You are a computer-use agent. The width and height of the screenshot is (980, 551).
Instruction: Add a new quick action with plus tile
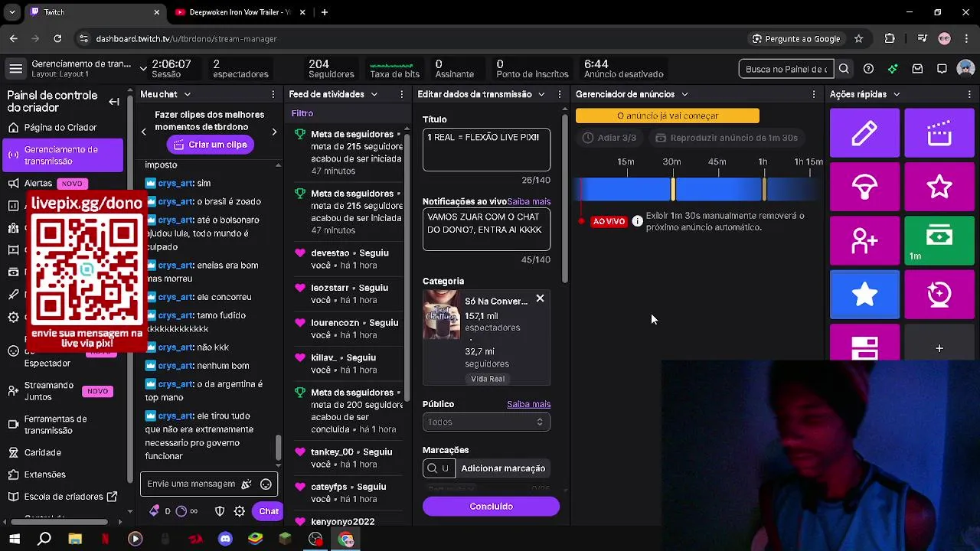[x=939, y=348]
